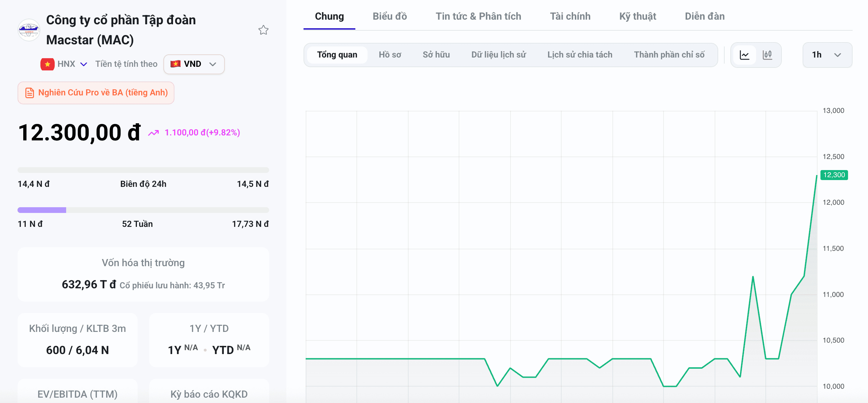The height and width of the screenshot is (403, 868).
Task: Expand the HNX exchange selector
Action: coord(72,64)
